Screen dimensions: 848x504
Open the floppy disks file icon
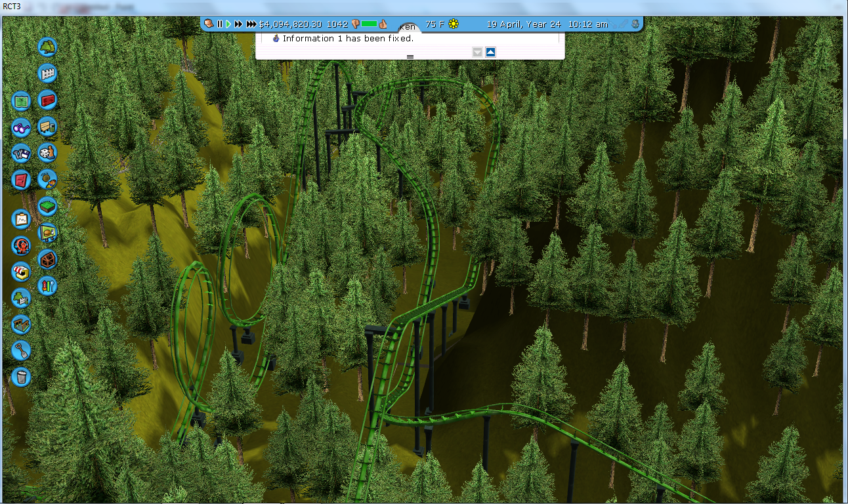click(x=21, y=153)
